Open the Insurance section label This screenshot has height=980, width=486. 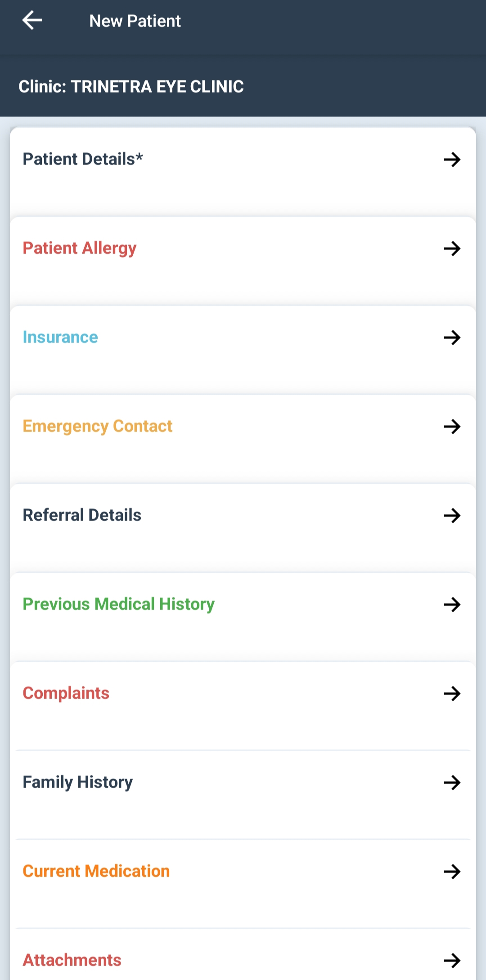pos(60,337)
